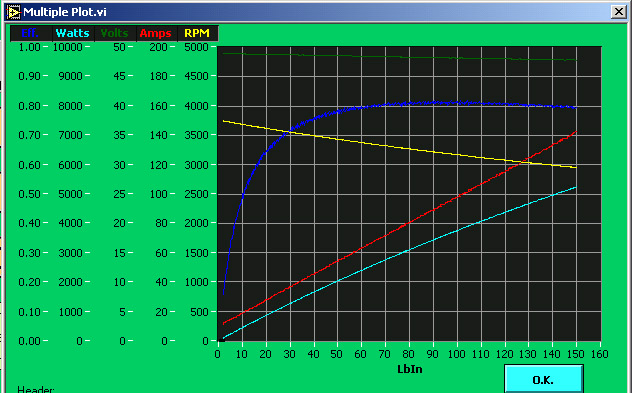Click 5000 on the RPM scale
Image resolution: width=632 pixels, height=393 pixels.
click(x=196, y=47)
